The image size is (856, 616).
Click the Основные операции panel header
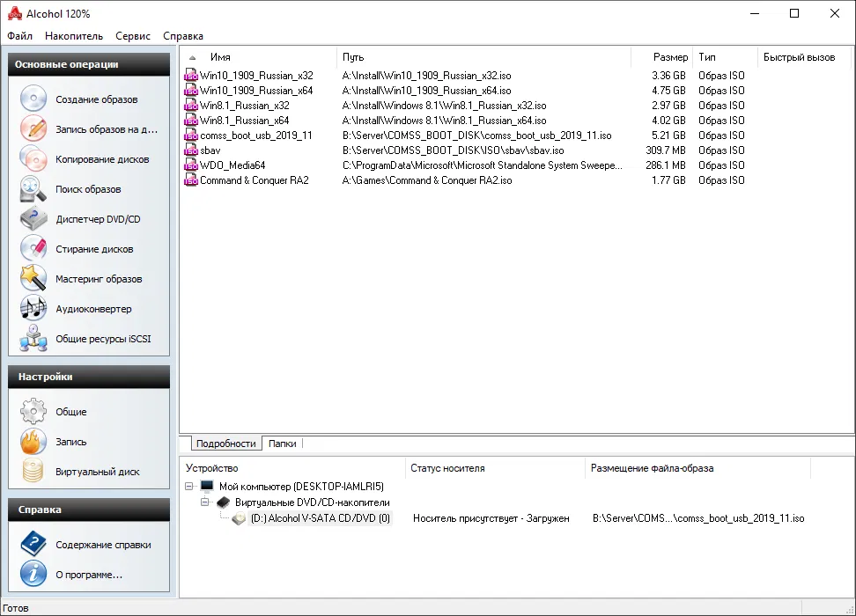point(89,64)
